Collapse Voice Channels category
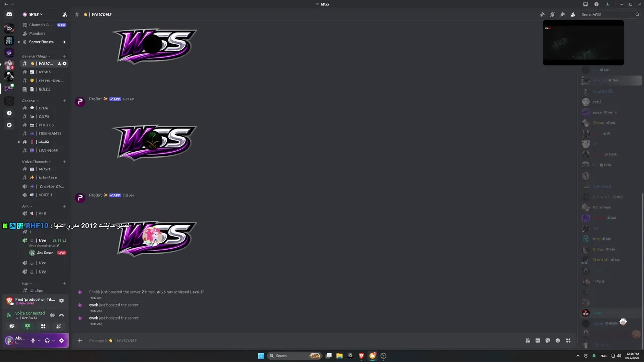Viewport: 644px width, 362px height. 36,162
